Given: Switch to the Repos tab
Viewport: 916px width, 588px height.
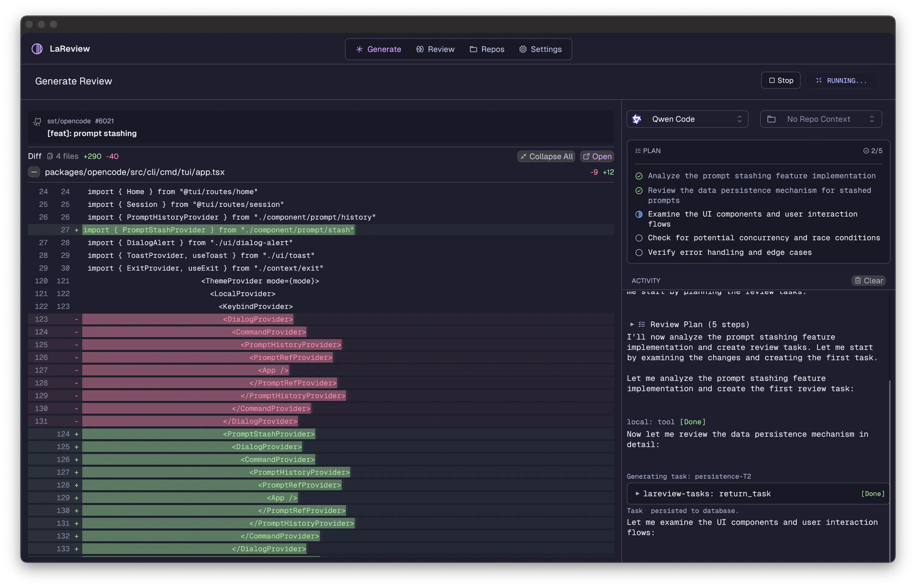Looking at the screenshot, I should click(x=487, y=49).
